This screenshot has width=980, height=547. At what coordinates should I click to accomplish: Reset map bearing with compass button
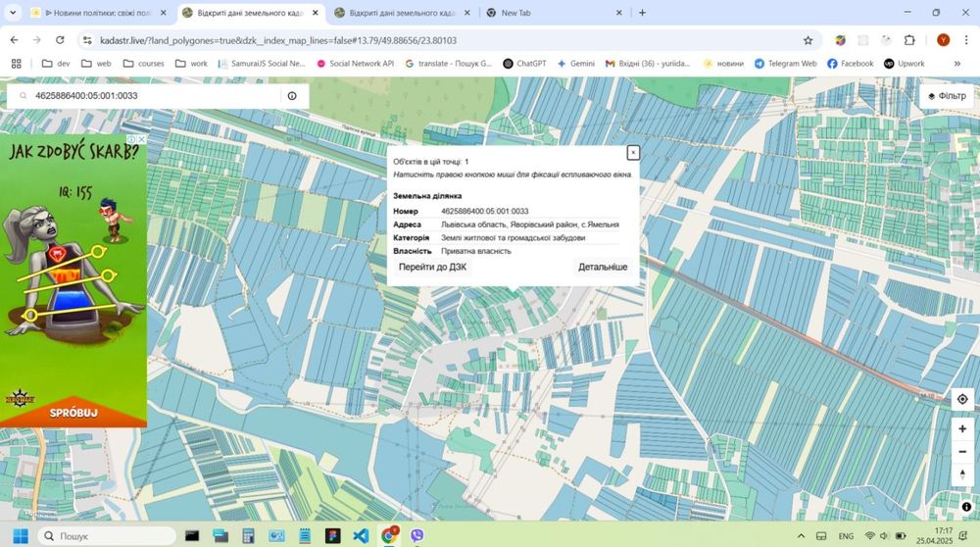point(962,473)
